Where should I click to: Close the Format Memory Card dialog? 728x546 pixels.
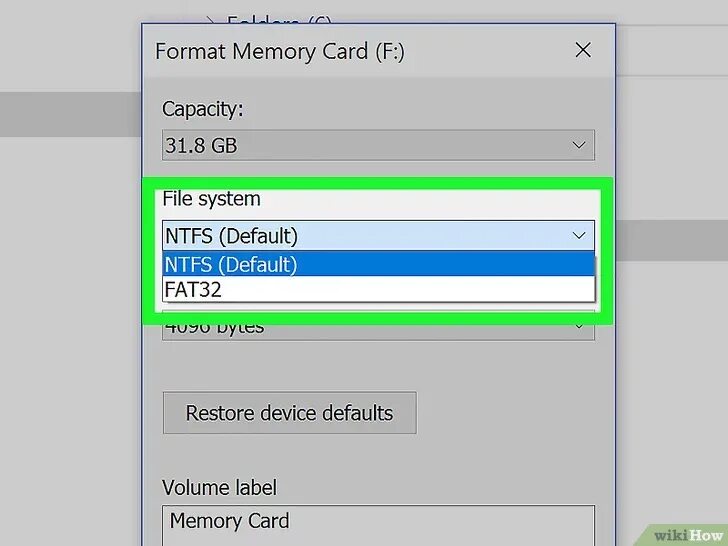click(x=583, y=50)
